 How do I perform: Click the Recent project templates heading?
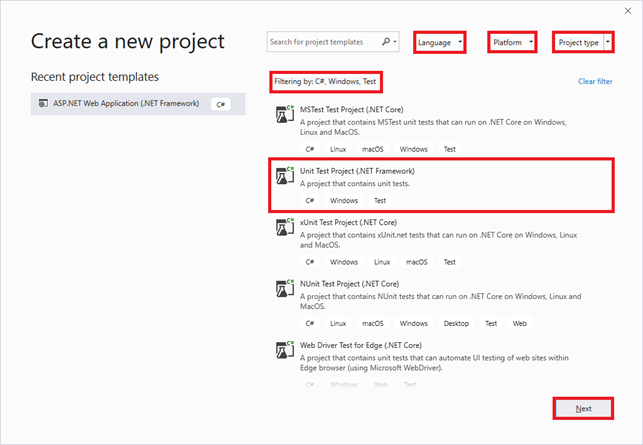pyautogui.click(x=95, y=77)
